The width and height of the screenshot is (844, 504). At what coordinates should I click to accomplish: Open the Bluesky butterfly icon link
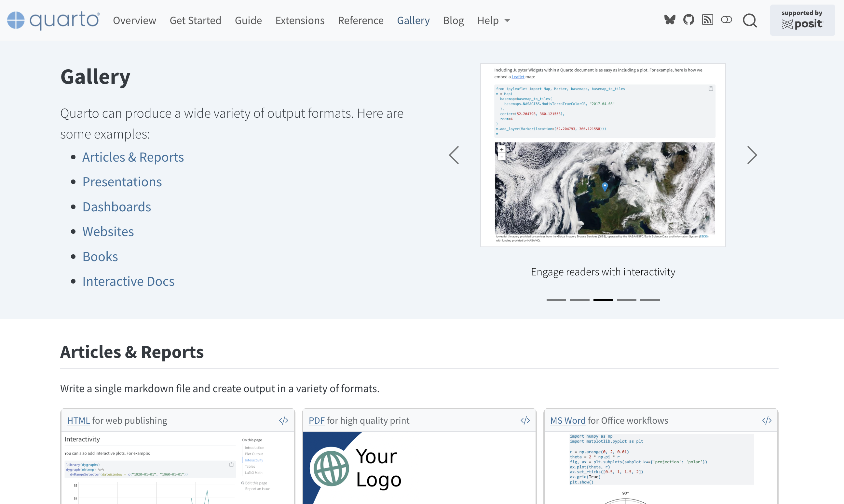670,20
